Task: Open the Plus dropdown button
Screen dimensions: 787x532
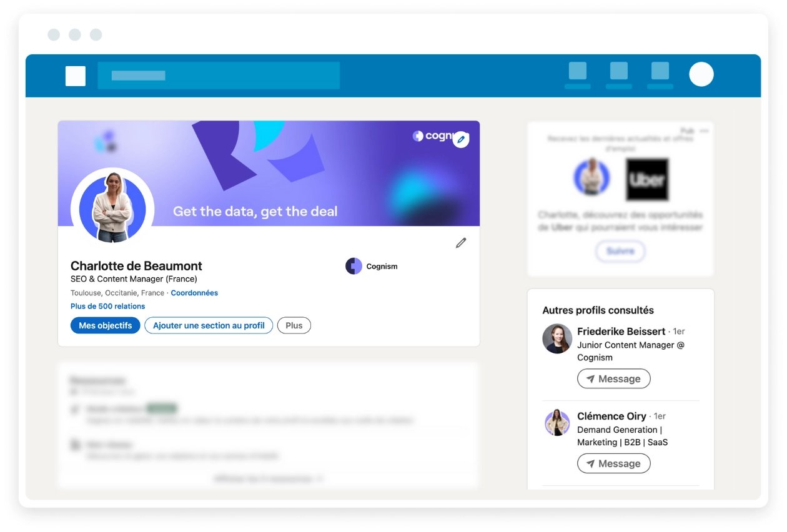Action: tap(294, 325)
